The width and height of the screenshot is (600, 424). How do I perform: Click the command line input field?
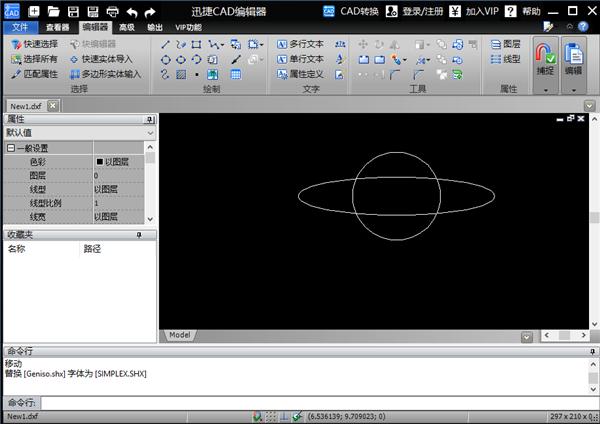300,402
